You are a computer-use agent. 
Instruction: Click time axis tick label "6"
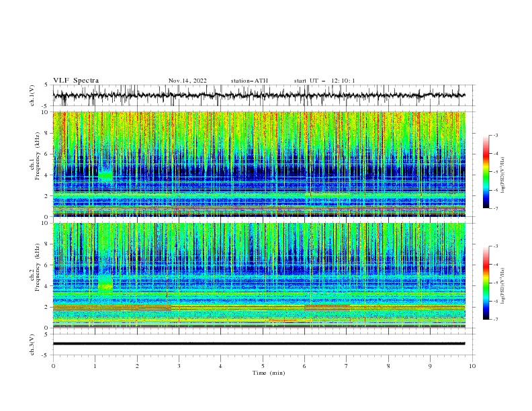click(305, 366)
